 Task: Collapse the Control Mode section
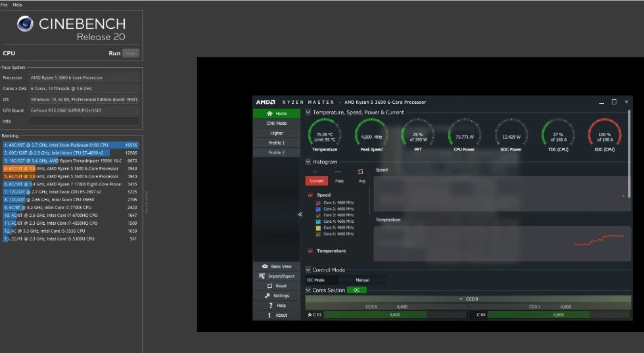point(308,270)
